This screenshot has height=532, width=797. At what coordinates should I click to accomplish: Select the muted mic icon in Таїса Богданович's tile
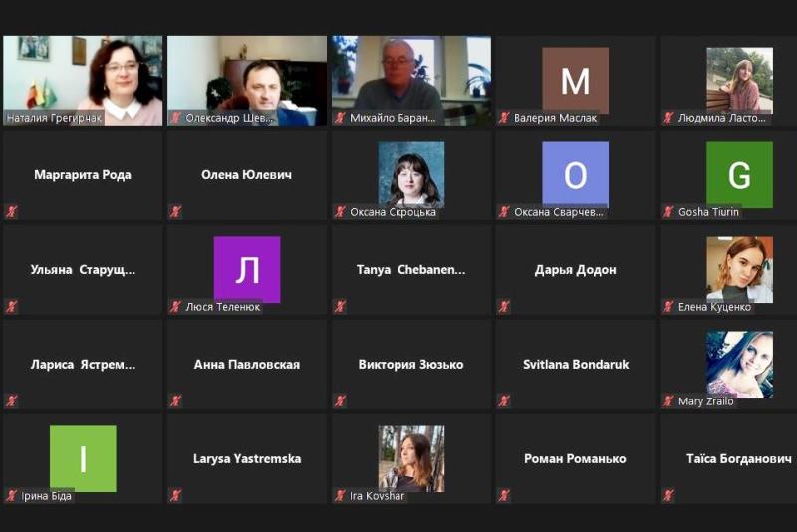667,495
